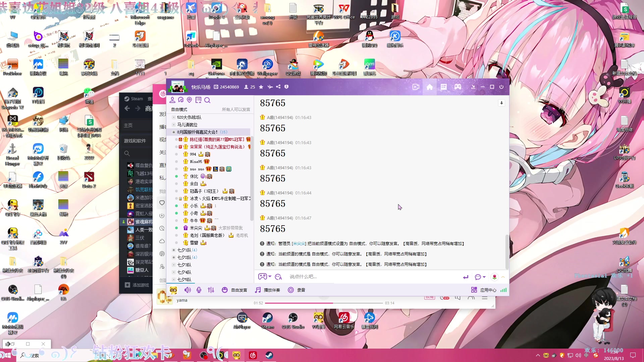Jump to latest message with down arrow

501,103
